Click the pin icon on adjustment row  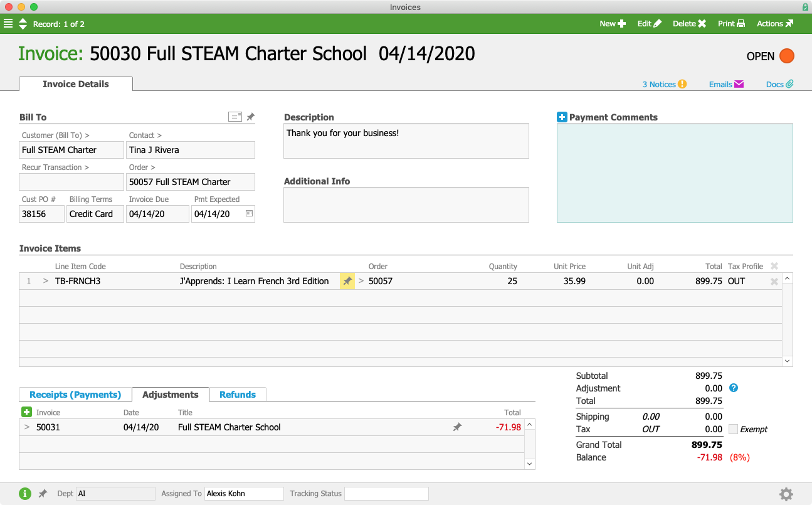click(457, 427)
